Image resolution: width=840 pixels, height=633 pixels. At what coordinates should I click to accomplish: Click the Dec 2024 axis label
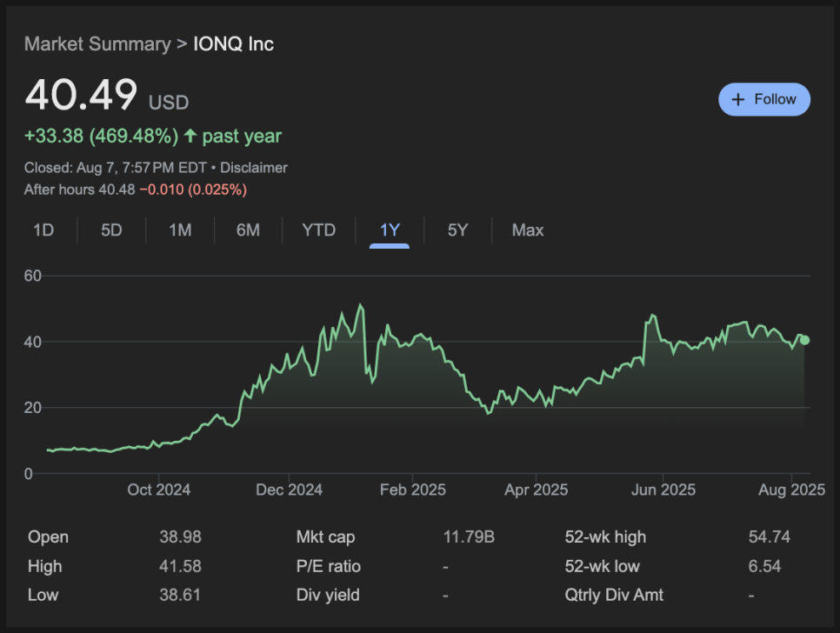(289, 490)
